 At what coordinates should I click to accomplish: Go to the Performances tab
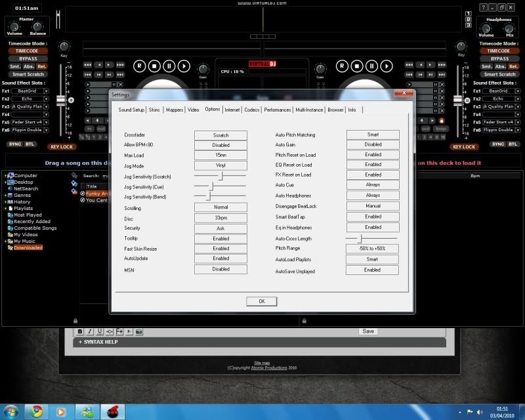[277, 110]
